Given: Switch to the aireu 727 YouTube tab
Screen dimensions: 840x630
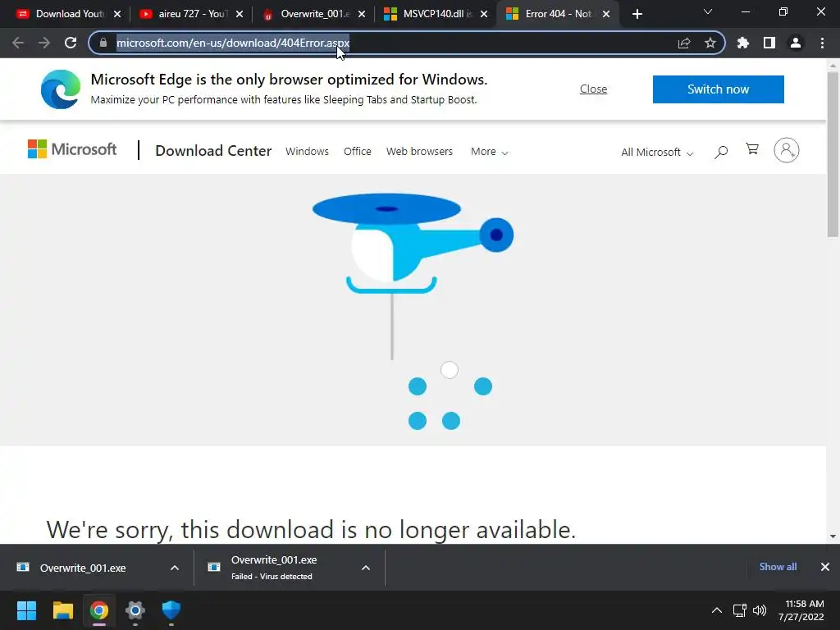Looking at the screenshot, I should point(191,14).
